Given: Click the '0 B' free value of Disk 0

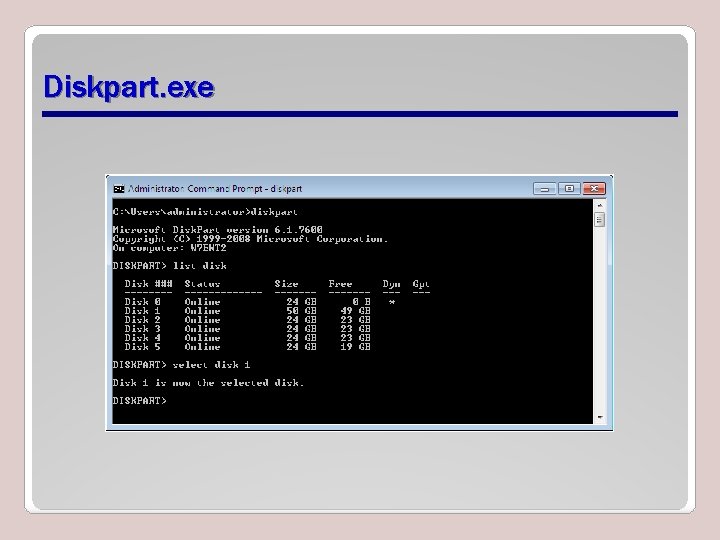Looking at the screenshot, I should [361, 302].
